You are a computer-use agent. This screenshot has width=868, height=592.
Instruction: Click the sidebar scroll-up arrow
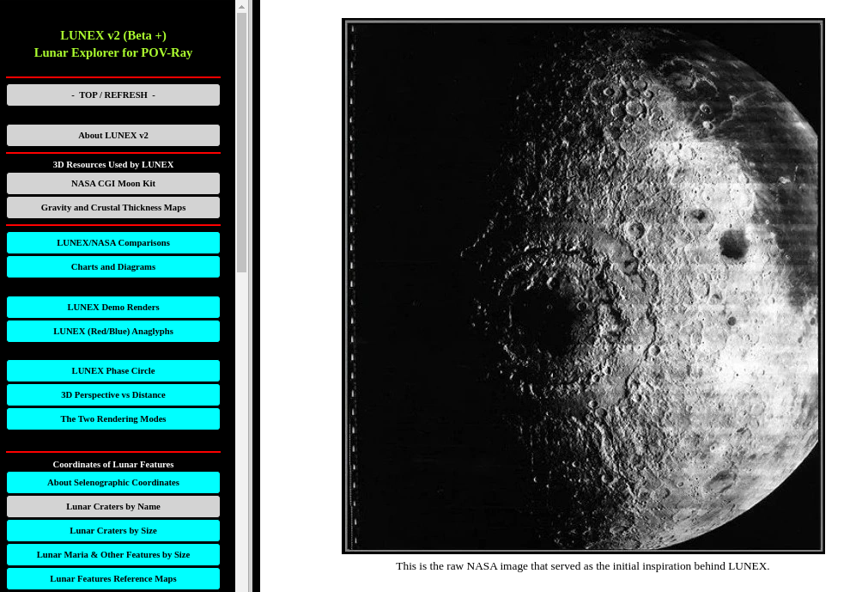click(x=242, y=6)
